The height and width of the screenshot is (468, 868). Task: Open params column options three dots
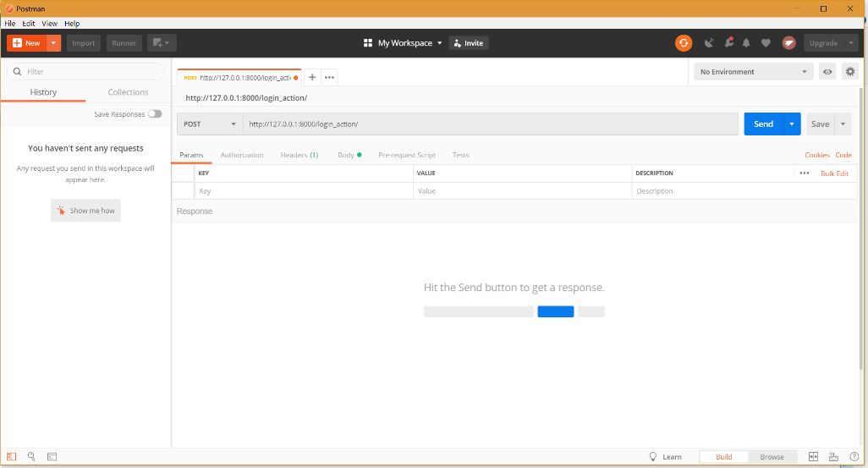805,173
